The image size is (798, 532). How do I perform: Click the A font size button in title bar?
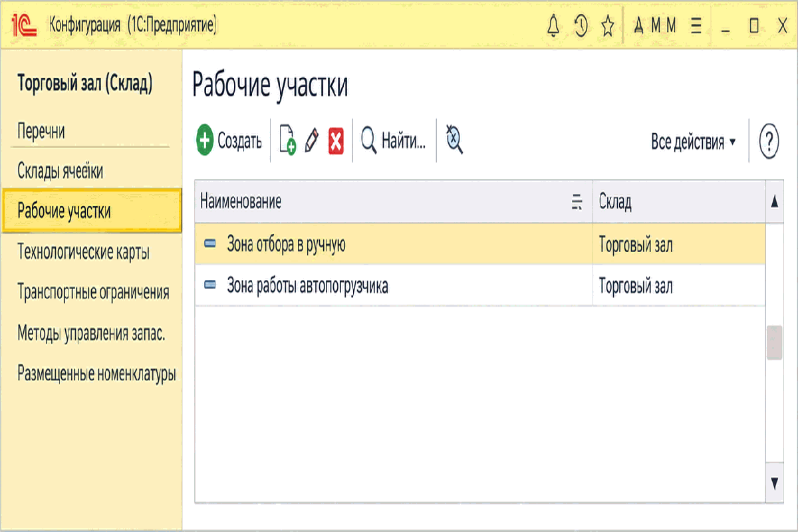coord(638,25)
